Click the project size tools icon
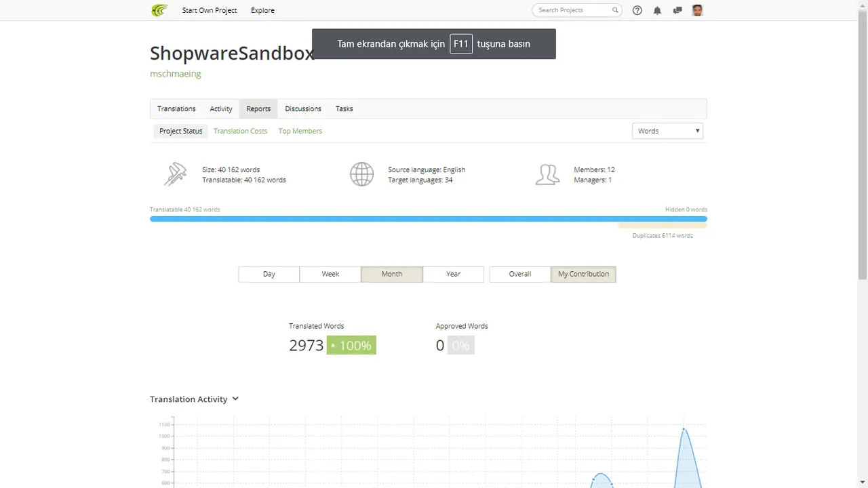Viewport: 868px width, 488px height. [175, 174]
